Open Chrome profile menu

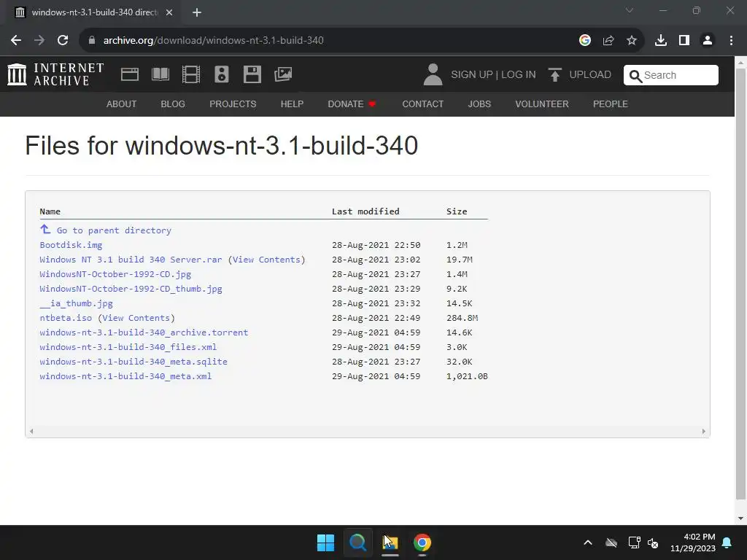pos(708,40)
